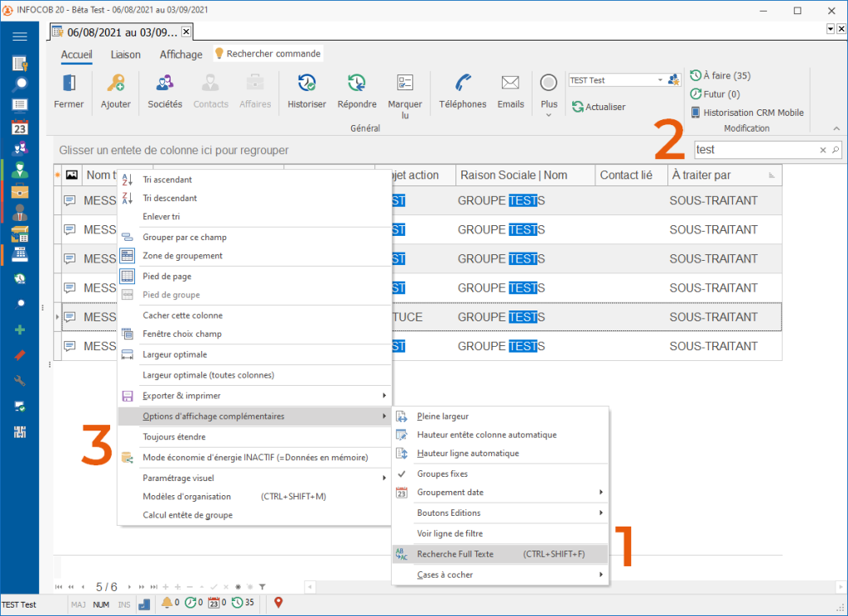Toggle the Groupes fixes checked option

[x=442, y=474]
